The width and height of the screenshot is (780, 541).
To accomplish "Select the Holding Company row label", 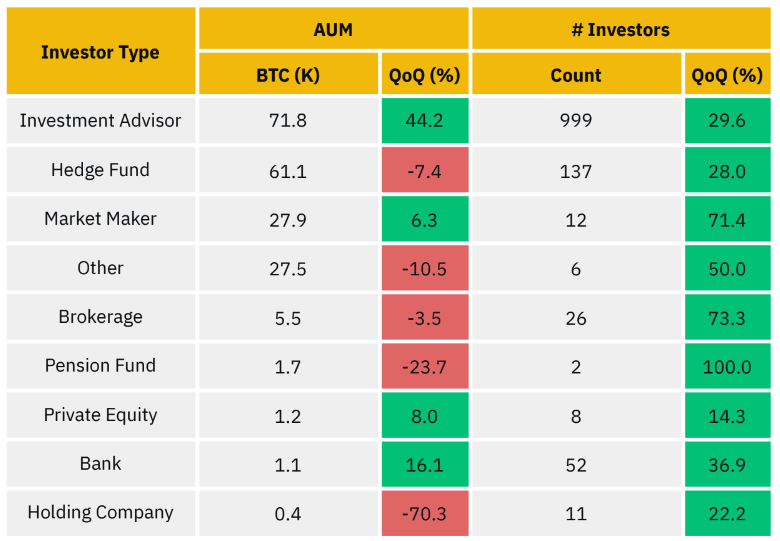I will point(100,513).
